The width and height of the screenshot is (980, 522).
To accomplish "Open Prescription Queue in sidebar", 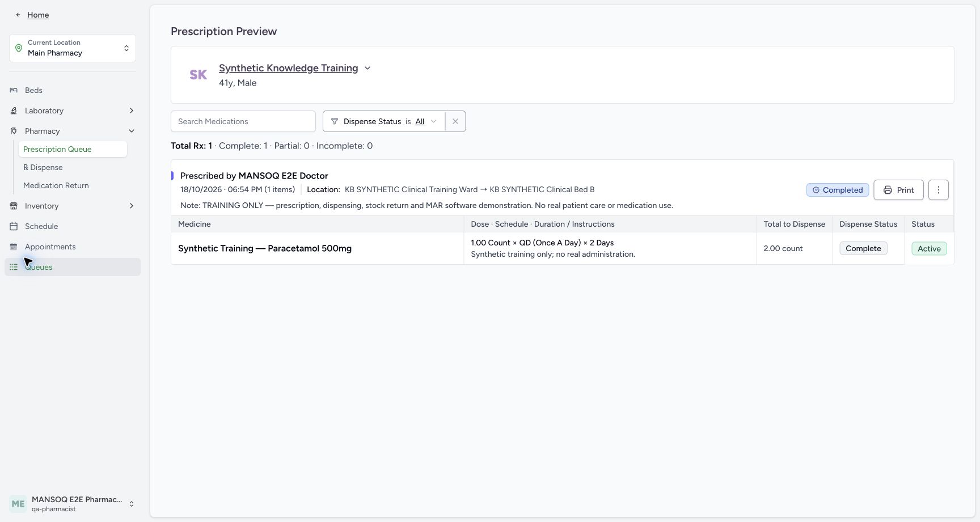I will 73,149.
